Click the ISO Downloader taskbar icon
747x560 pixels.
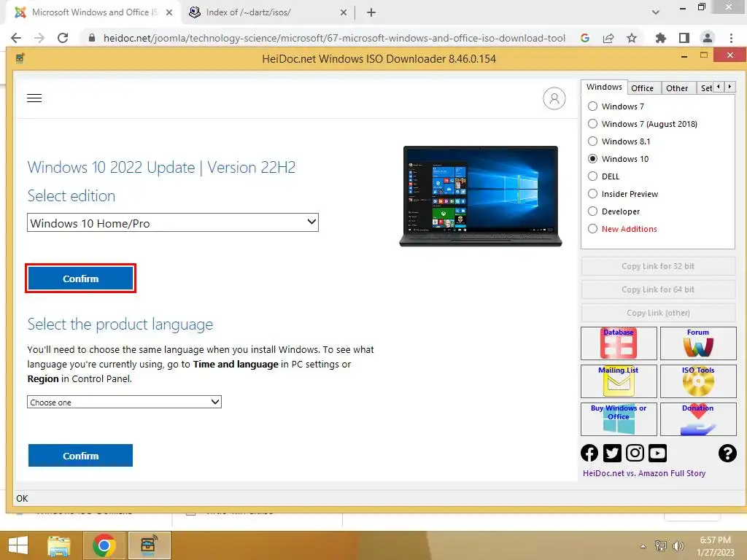149,545
